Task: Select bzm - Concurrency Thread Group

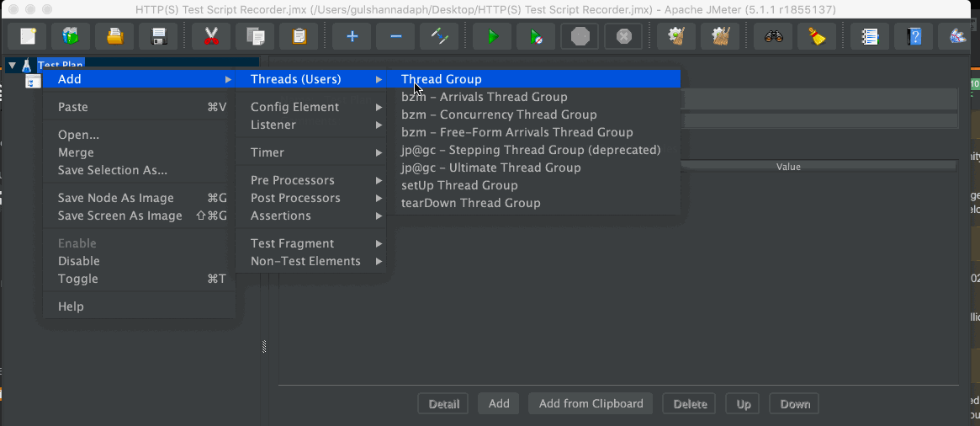Action: 534,114
